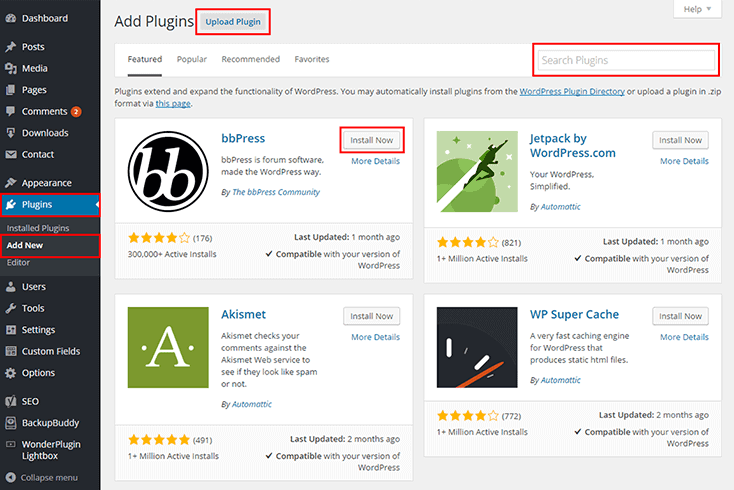This screenshot has height=490, width=734.
Task: Switch to the Recommended tab
Action: click(250, 59)
